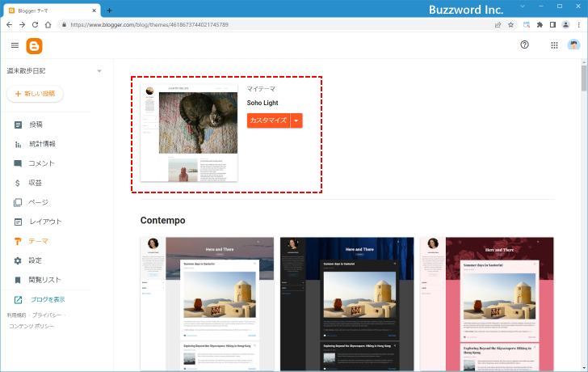The width and height of the screenshot is (588, 372).
Task: Click the レイアウト layout icon
Action: (x=18, y=222)
